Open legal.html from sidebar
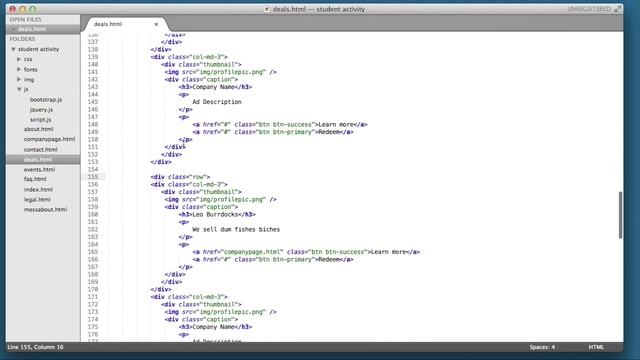The width and height of the screenshot is (640, 360). pyautogui.click(x=37, y=200)
